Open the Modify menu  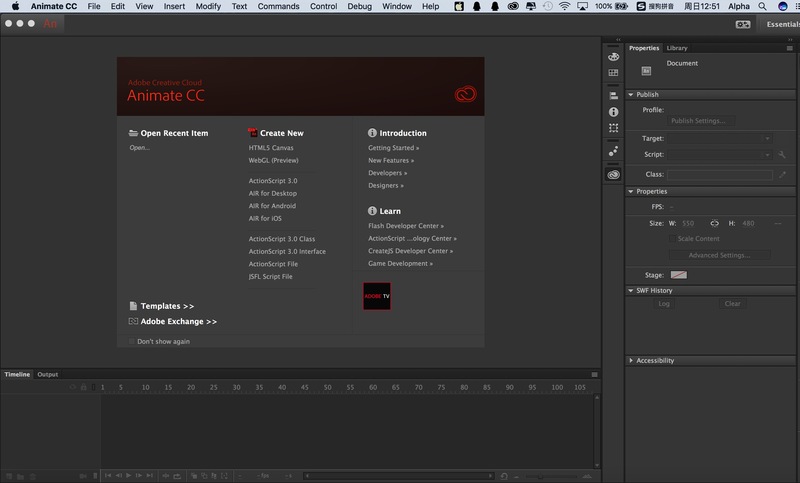(208, 6)
